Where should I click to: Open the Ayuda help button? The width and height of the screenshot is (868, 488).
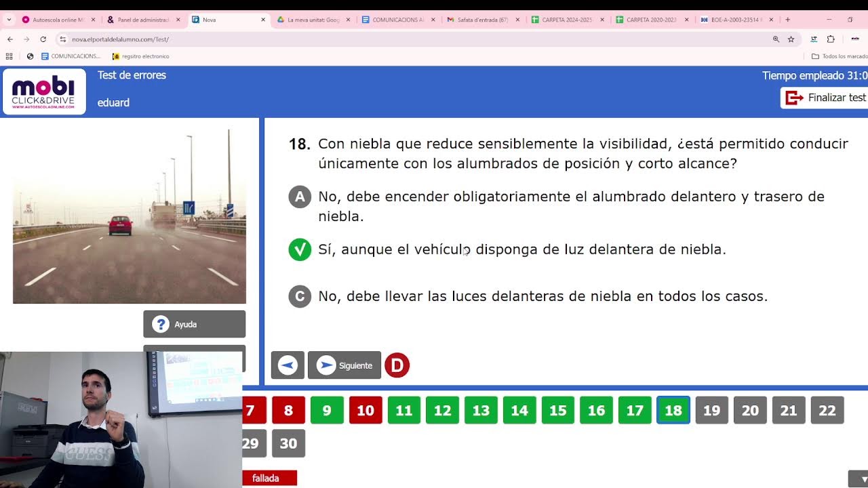click(194, 324)
